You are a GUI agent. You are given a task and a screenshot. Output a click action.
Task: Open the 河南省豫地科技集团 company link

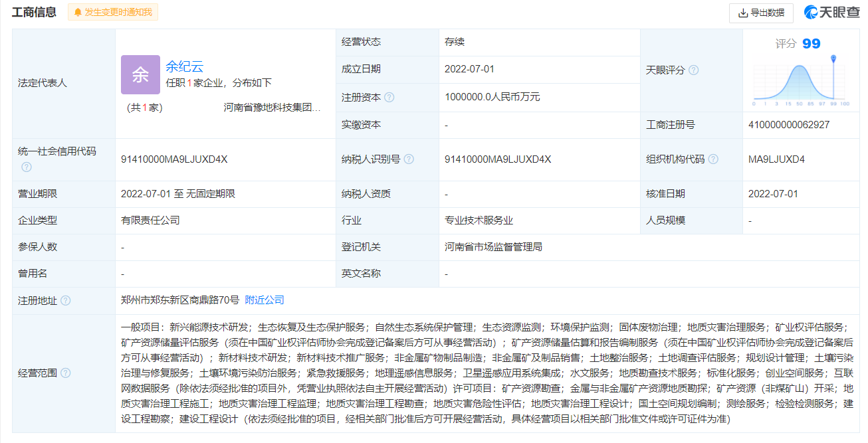[272, 108]
